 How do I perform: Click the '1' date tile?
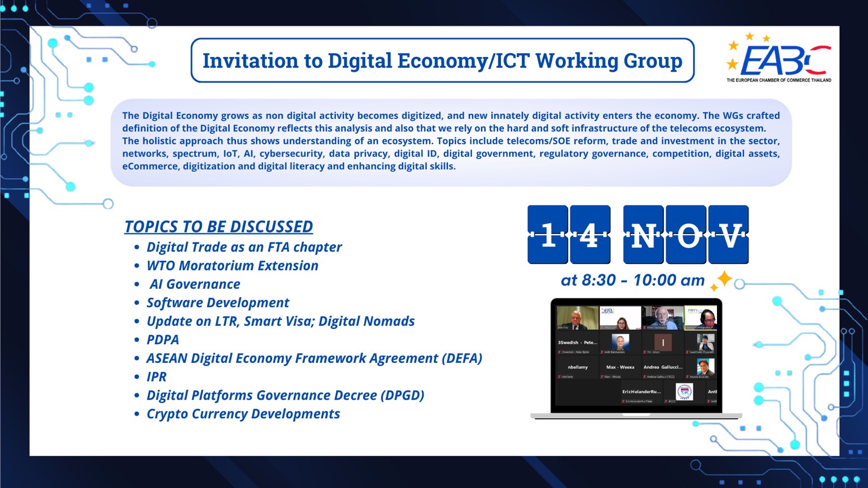[x=548, y=234]
